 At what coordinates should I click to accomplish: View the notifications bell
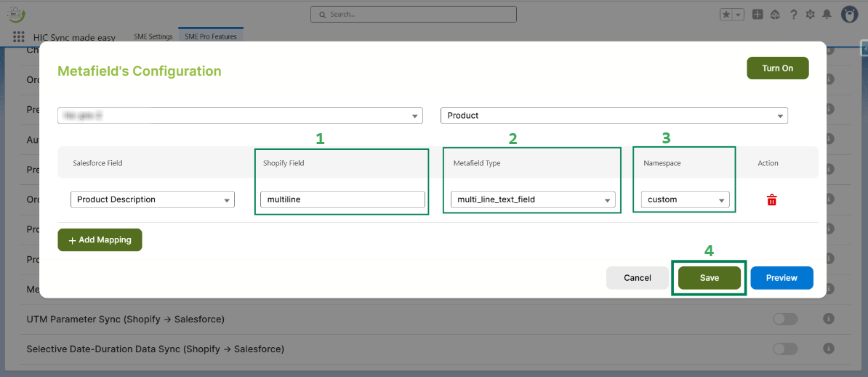827,14
